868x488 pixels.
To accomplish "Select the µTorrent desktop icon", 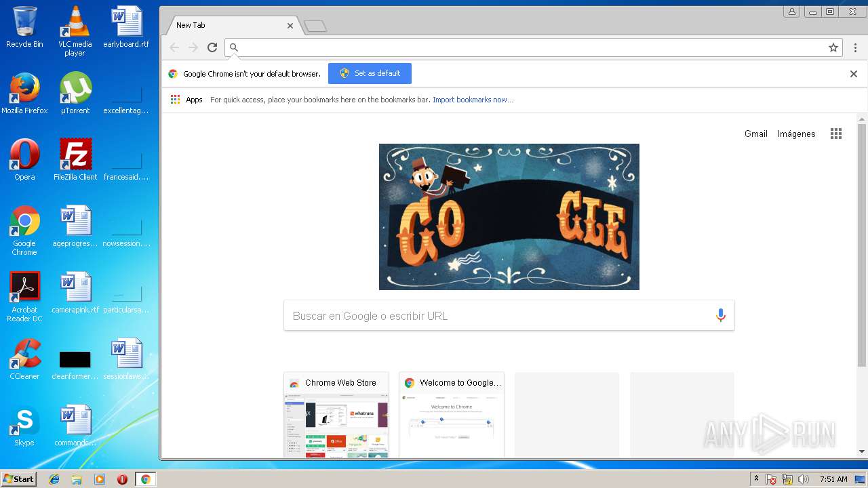I will (75, 94).
